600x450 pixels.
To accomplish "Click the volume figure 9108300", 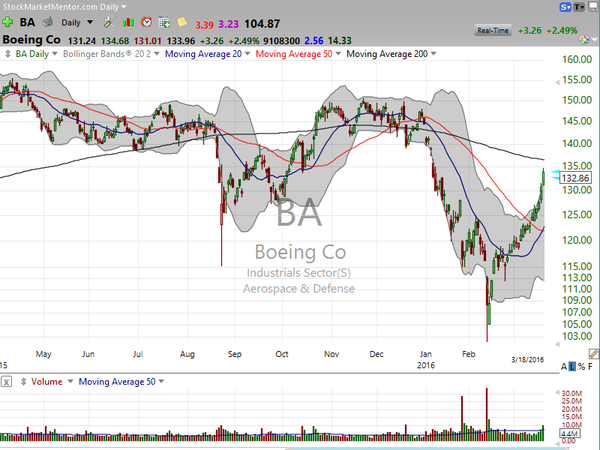I will click(x=282, y=41).
